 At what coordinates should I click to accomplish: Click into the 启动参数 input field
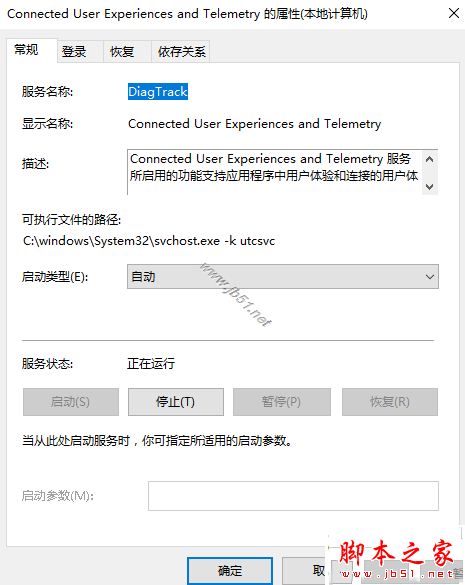click(293, 496)
